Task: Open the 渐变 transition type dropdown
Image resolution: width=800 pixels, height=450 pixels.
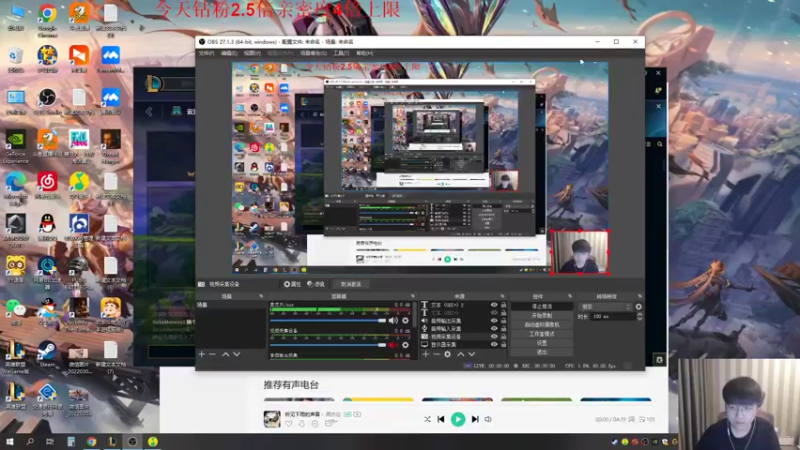Action: pos(605,307)
